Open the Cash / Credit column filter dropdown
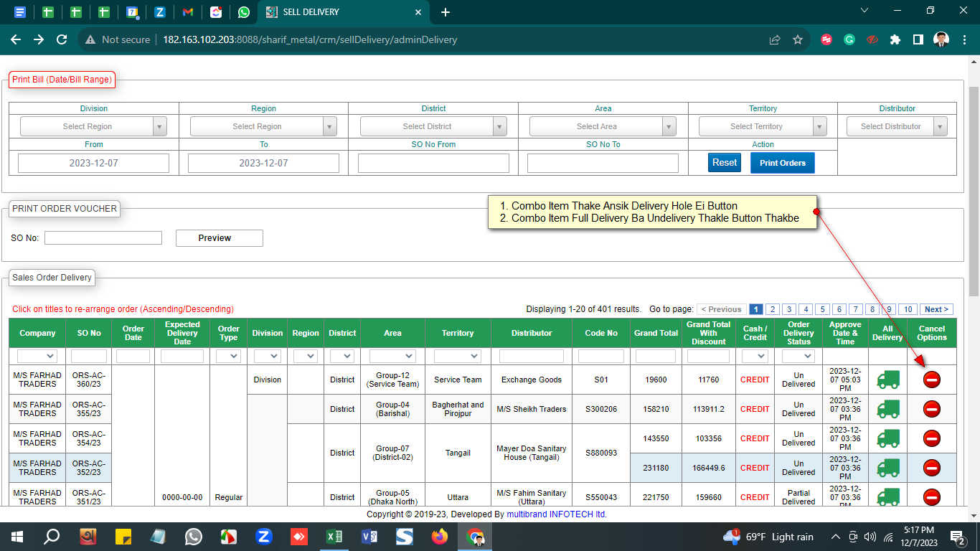980x551 pixels. [755, 356]
